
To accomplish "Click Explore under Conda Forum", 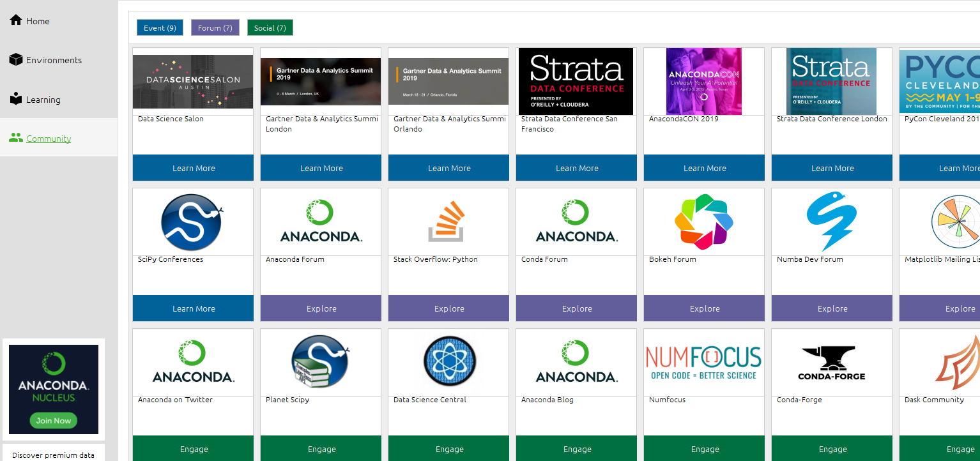I will 576,308.
